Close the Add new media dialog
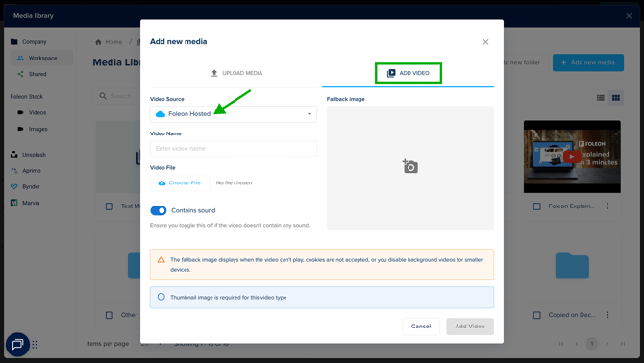 coord(485,42)
